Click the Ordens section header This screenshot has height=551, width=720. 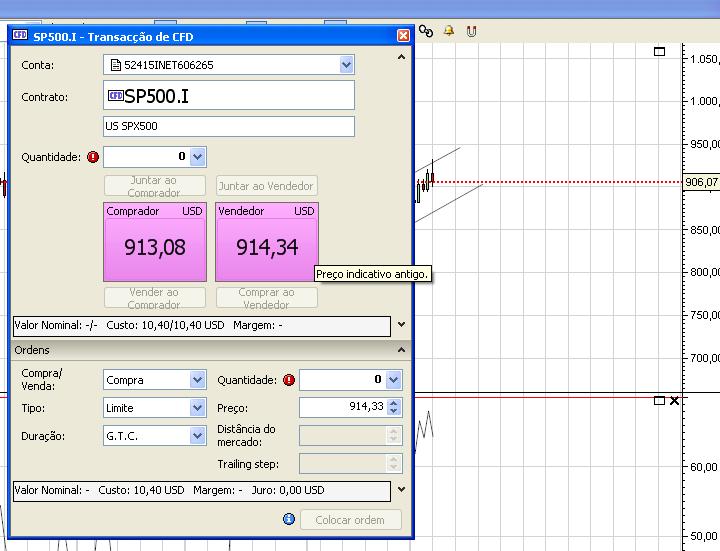pyautogui.click(x=210, y=350)
